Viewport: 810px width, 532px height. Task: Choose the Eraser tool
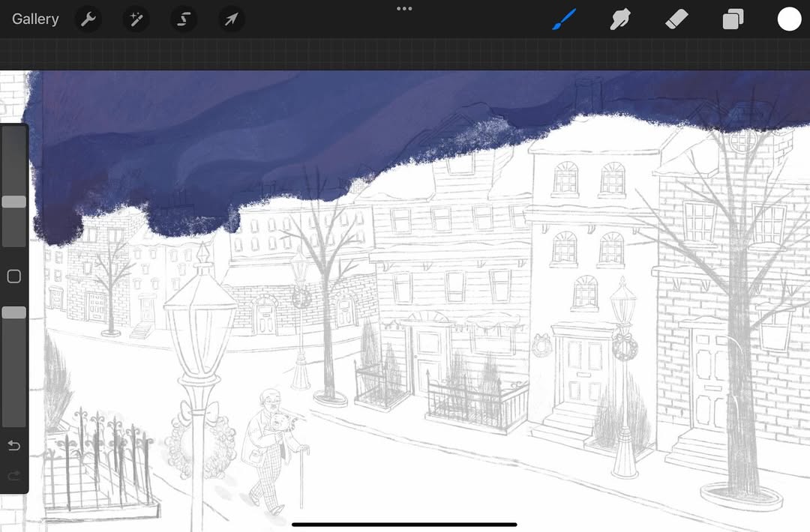676,19
